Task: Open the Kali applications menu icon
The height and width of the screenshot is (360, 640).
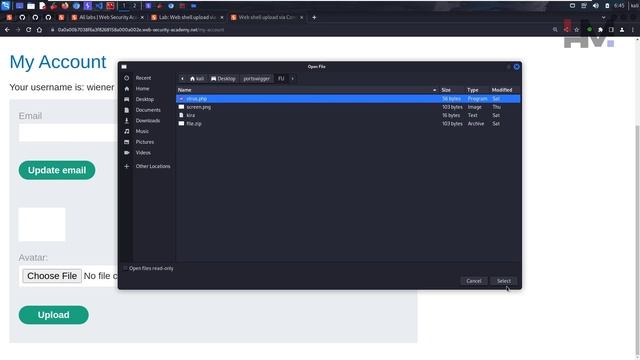Action: 5,6
